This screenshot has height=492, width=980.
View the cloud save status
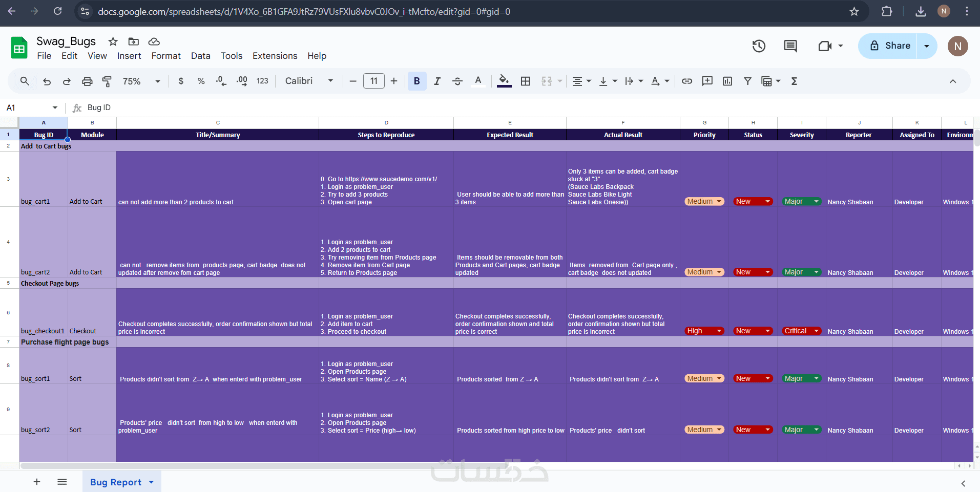(154, 41)
